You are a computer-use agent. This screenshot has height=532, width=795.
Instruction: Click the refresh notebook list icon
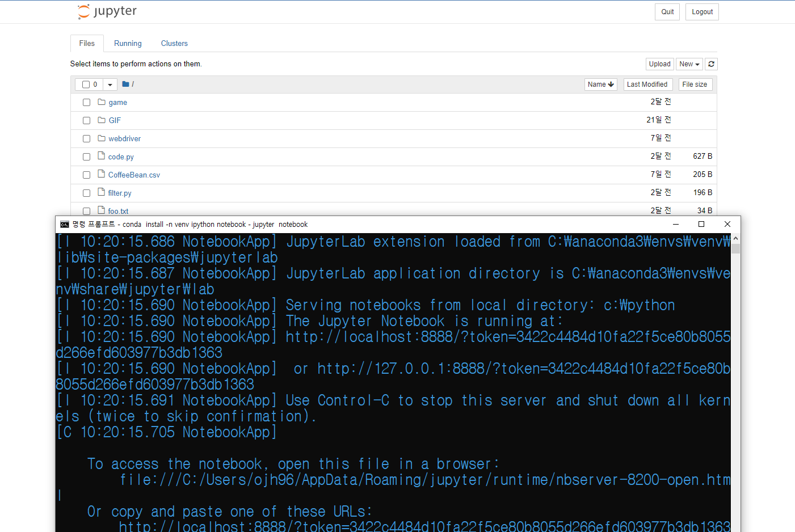[x=711, y=64]
